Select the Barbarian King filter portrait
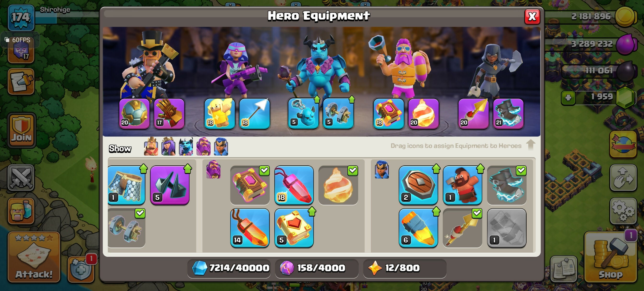Image resolution: width=644 pixels, height=291 pixels. tap(151, 147)
